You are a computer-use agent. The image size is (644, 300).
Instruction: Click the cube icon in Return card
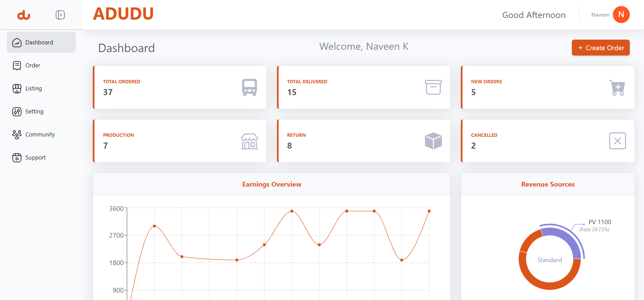[433, 141]
